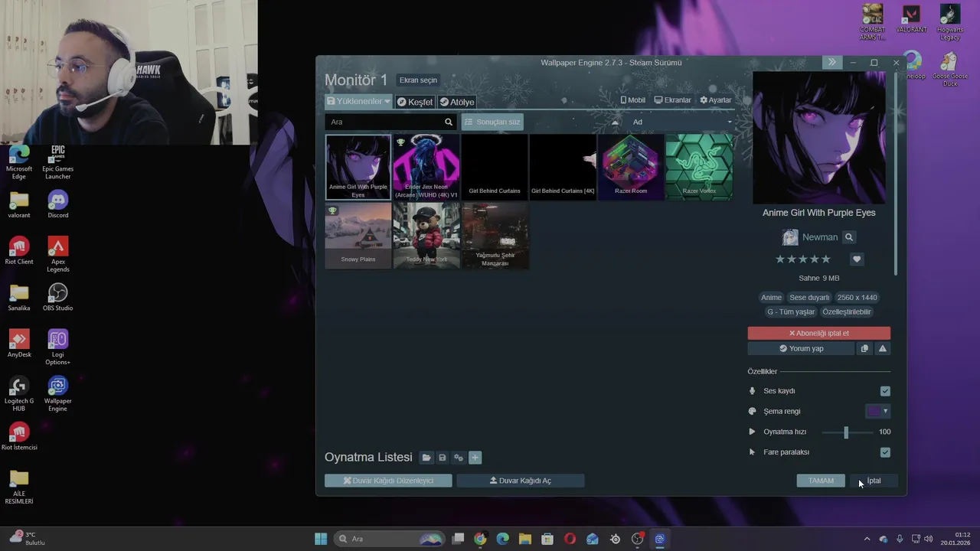Image resolution: width=980 pixels, height=551 pixels.
Task: Toggle sort direction arrow next to Ad
Action: point(615,122)
